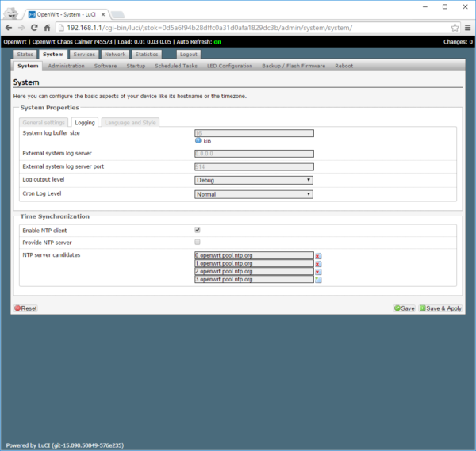This screenshot has height=451, width=476.
Task: Open the Network top menu tab
Action: (x=115, y=55)
